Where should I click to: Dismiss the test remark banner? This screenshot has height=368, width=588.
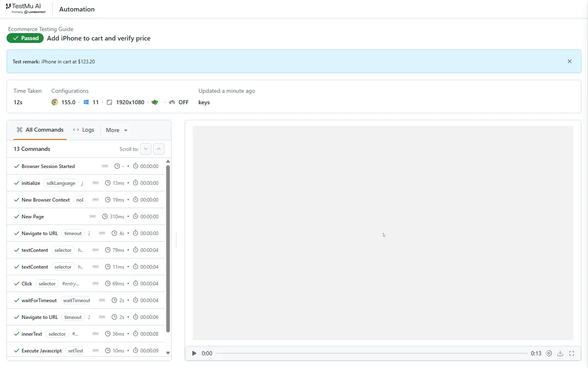click(569, 61)
